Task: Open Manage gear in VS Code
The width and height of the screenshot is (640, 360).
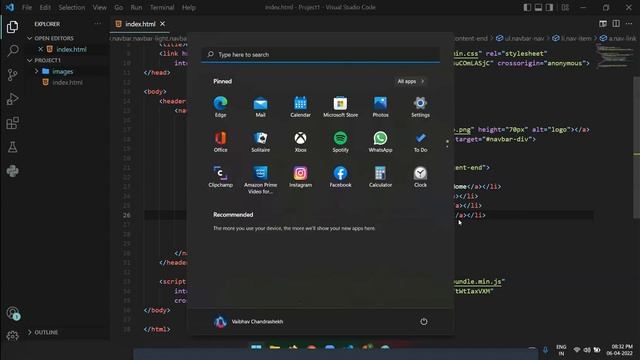Action: click(13, 336)
